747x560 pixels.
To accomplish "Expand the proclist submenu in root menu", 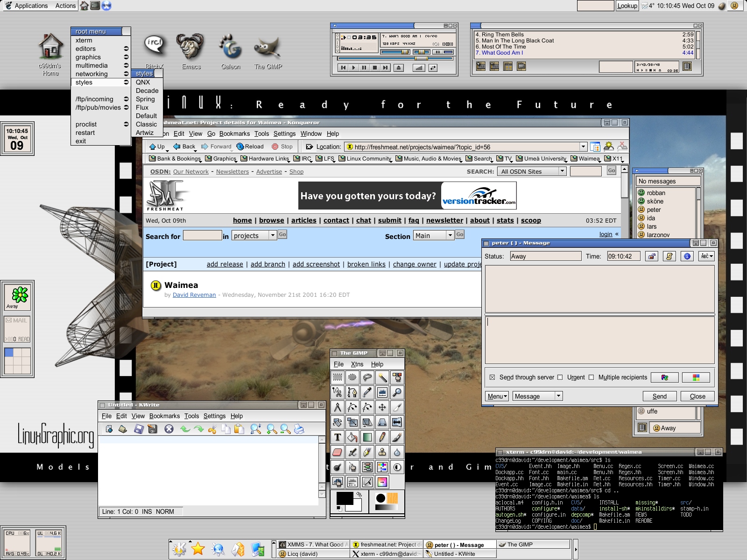I will pos(100,124).
